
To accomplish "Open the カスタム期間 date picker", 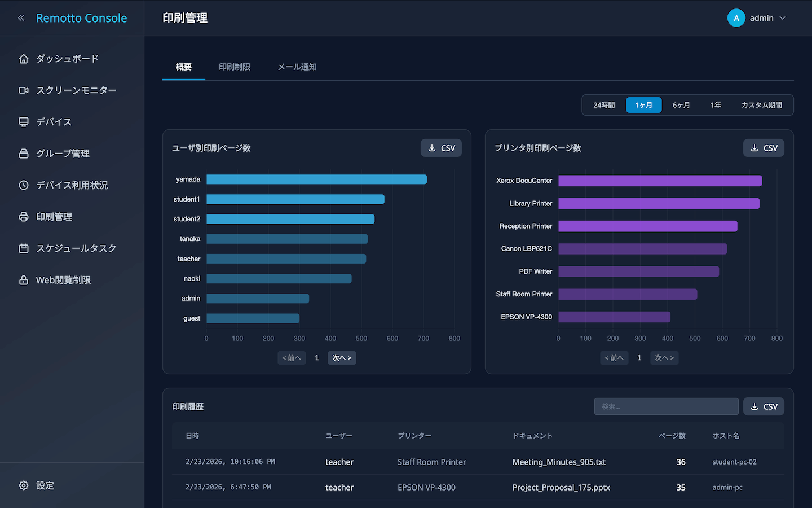I will coord(761,105).
